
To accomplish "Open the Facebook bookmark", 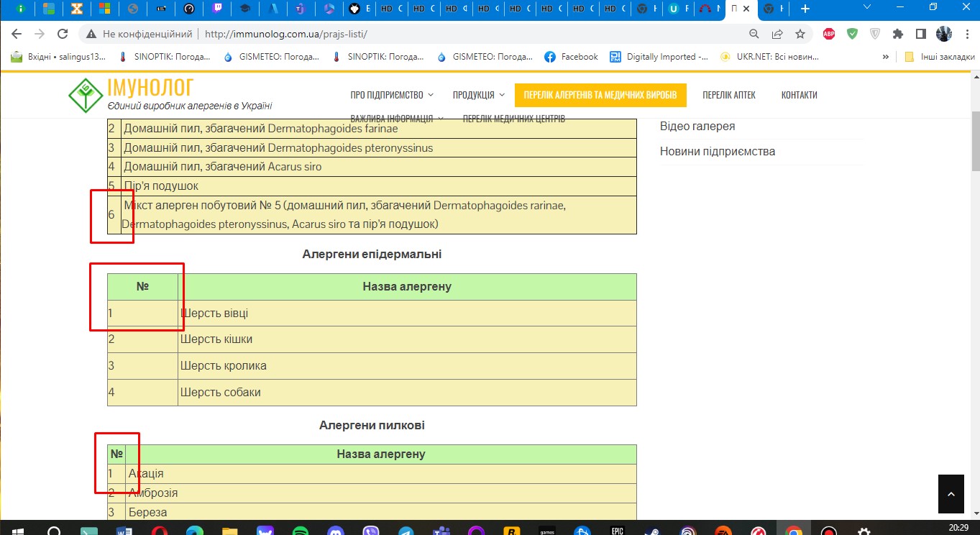I will pyautogui.click(x=571, y=57).
